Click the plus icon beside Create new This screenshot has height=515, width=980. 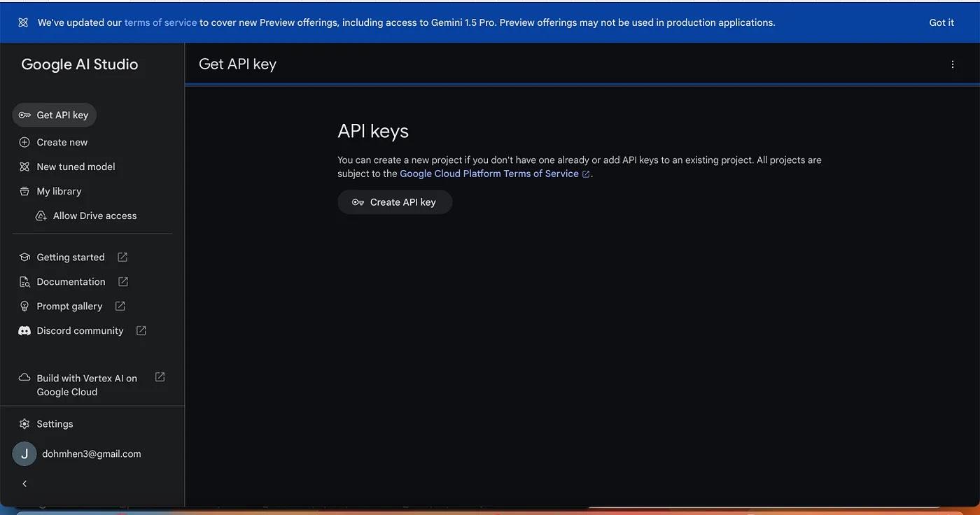(24, 142)
